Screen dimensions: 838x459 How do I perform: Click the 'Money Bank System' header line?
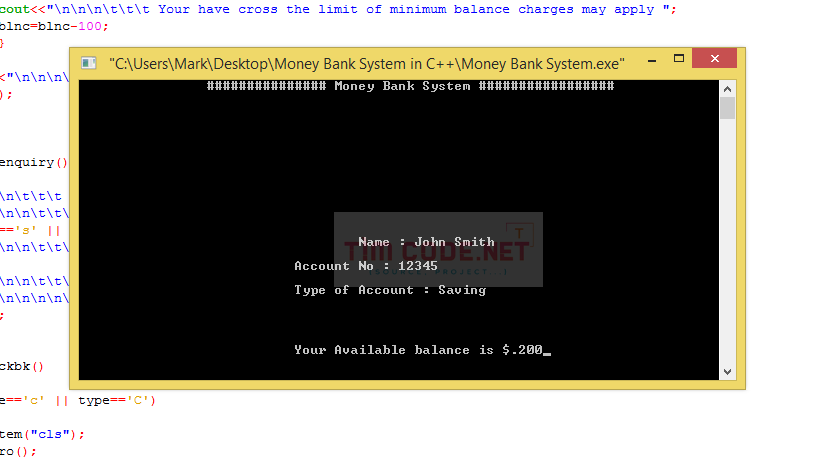[410, 86]
